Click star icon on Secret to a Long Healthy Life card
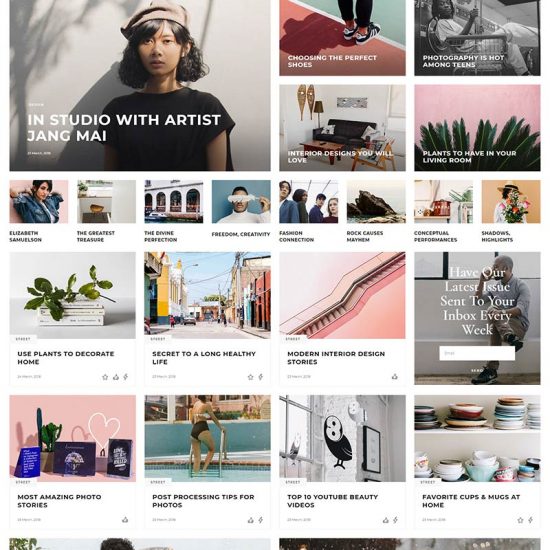Image resolution: width=550 pixels, height=550 pixels. click(x=250, y=377)
